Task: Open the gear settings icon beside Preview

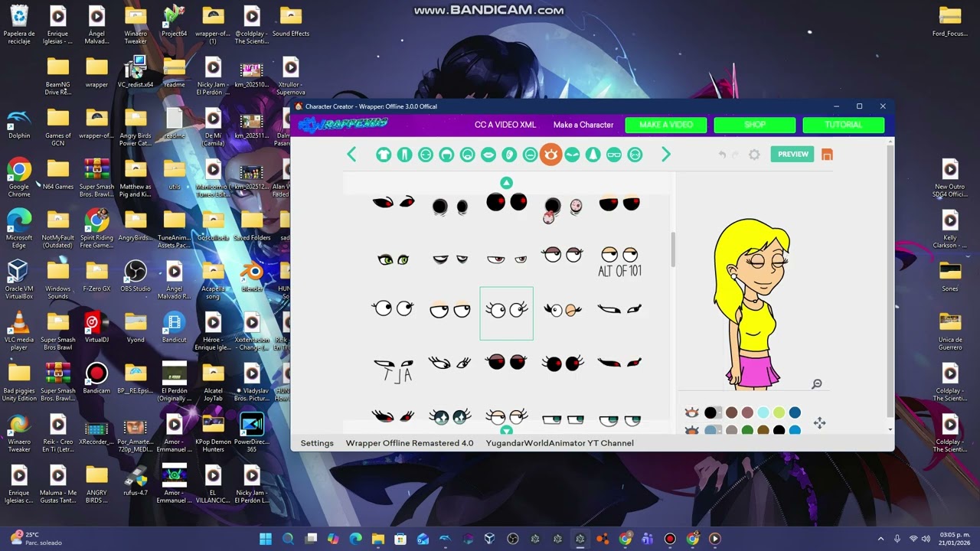Action: pyautogui.click(x=754, y=155)
